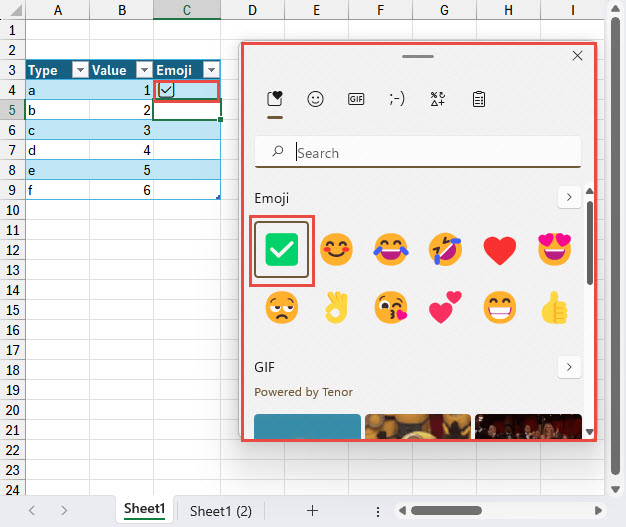Select the Minions GIF thumbnail
The height and width of the screenshot is (527, 626).
[x=418, y=426]
